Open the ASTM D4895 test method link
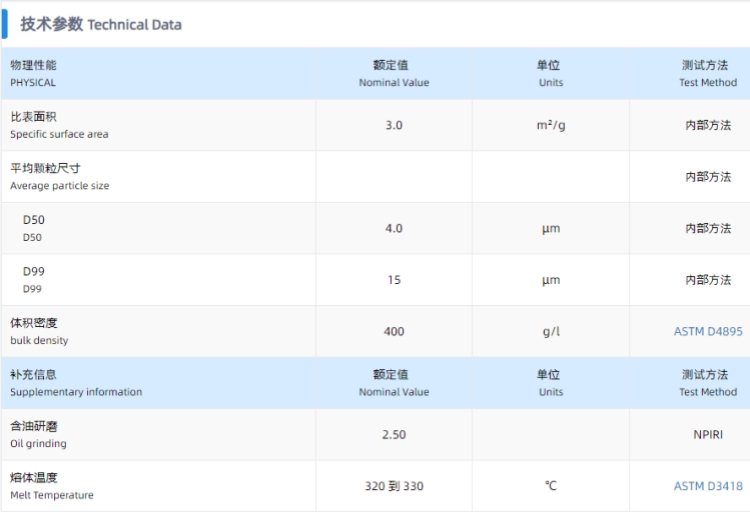Image resolution: width=750 pixels, height=512 pixels. [x=708, y=331]
